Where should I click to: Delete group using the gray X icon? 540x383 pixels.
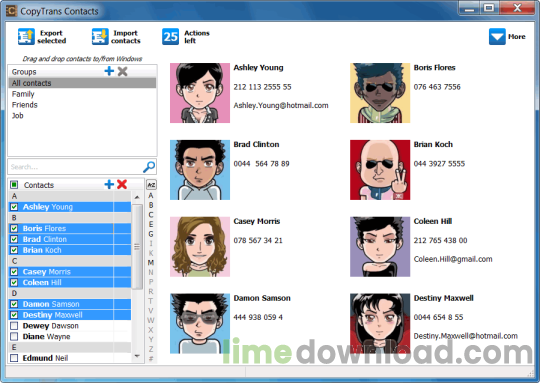(122, 71)
